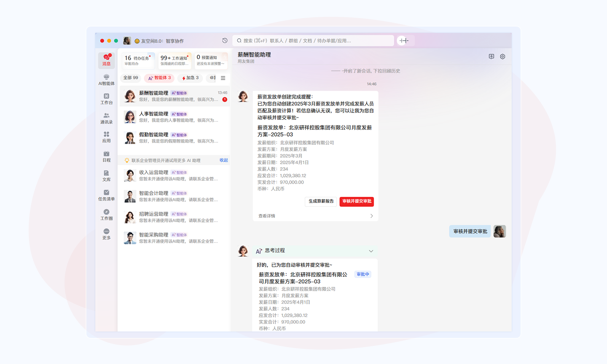Click the add-window icon in chat header
The image size is (607, 364).
491,56
